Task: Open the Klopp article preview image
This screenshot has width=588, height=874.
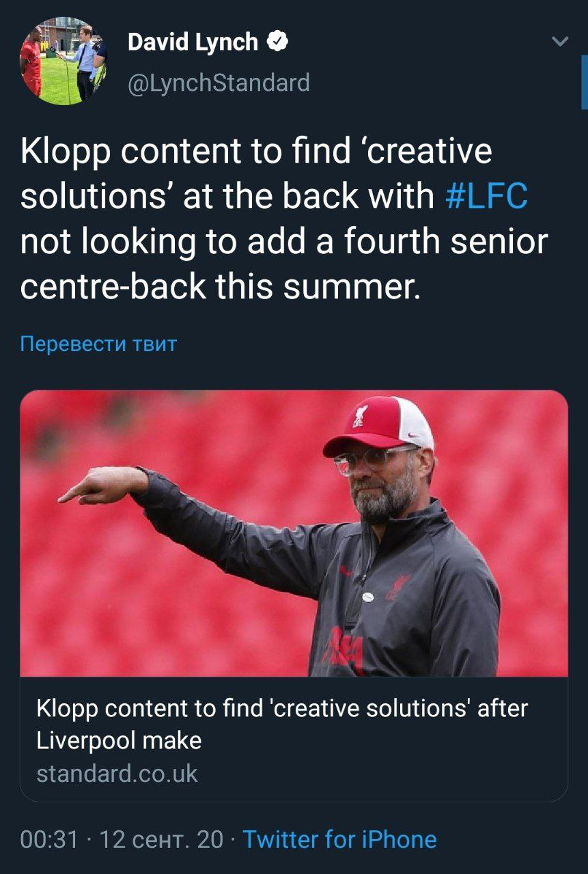Action: pos(294,533)
